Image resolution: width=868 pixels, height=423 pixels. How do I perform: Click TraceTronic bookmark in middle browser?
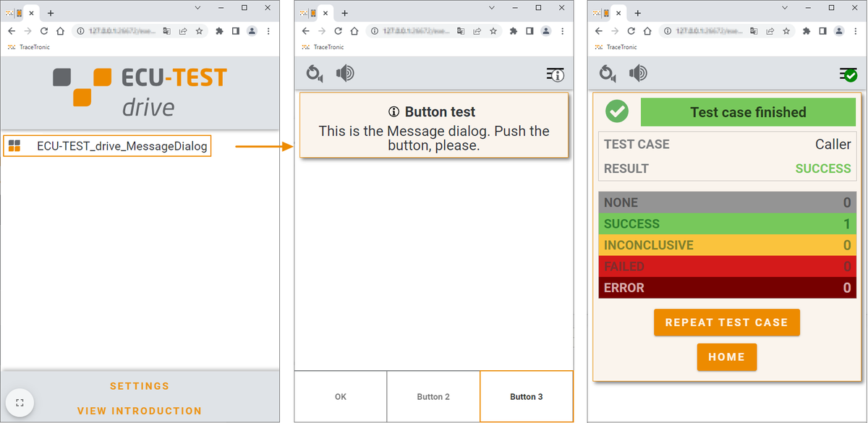click(323, 47)
